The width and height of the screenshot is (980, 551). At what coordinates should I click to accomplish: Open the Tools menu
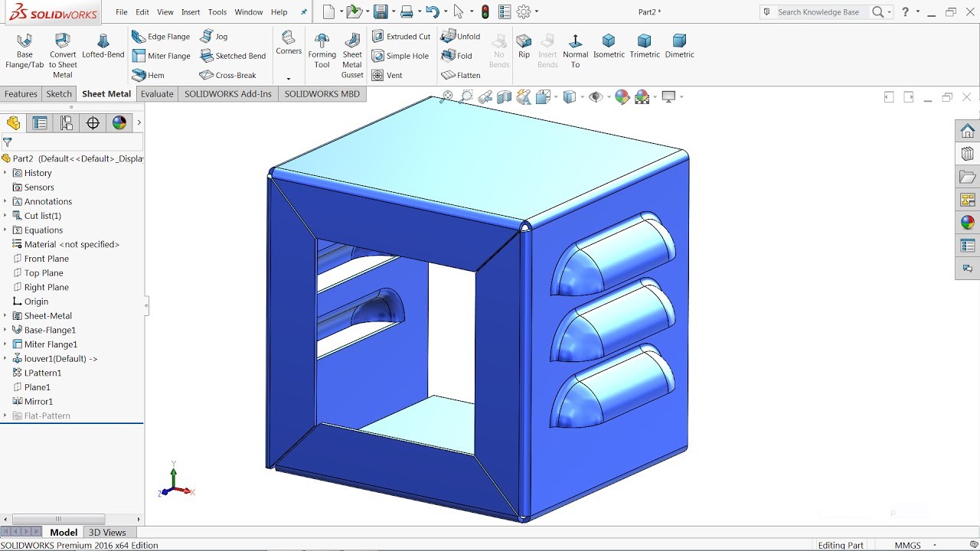217,12
